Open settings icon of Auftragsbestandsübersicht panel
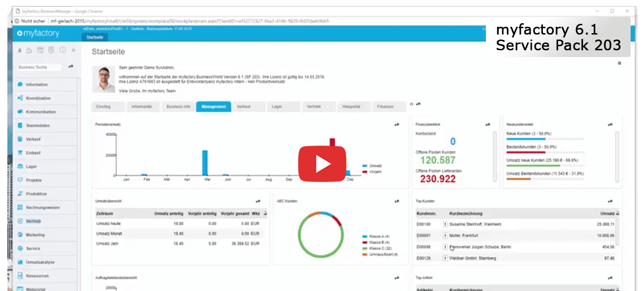 pyautogui.click(x=397, y=278)
